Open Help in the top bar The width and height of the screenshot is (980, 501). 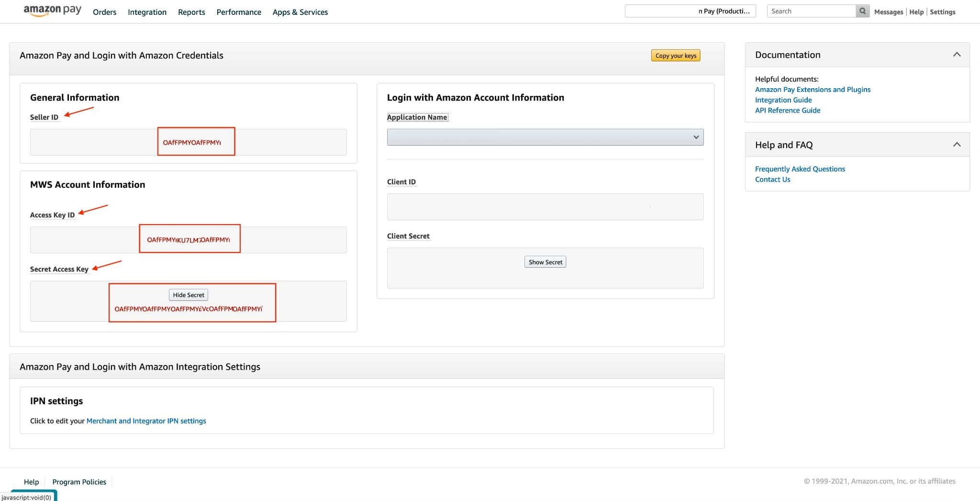coord(916,12)
